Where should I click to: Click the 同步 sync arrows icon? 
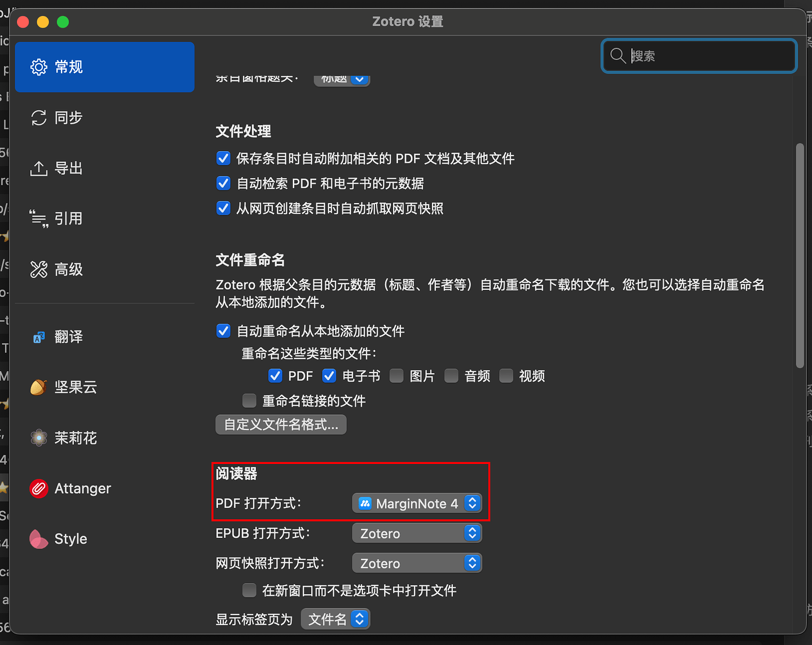click(39, 118)
